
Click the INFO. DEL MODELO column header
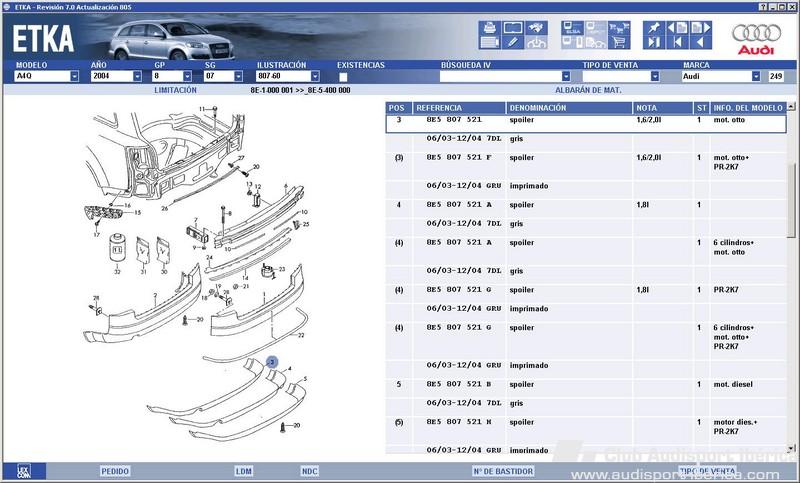[748, 108]
